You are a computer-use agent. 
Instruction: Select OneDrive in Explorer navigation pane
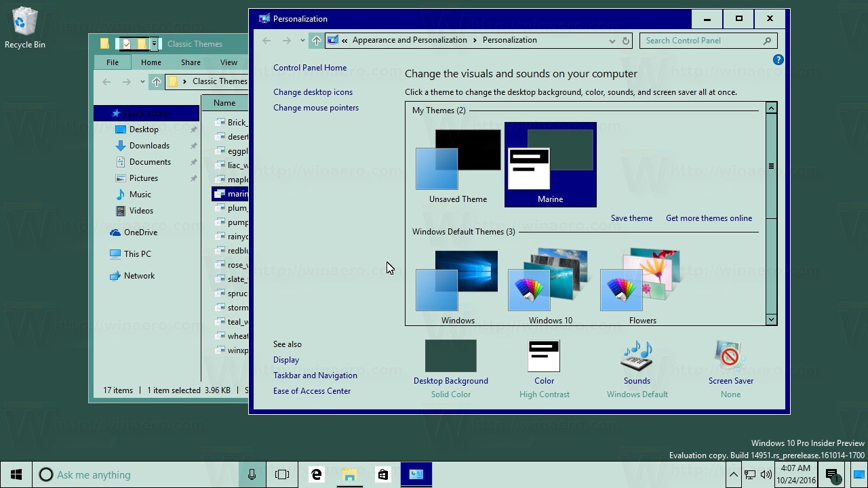point(140,232)
